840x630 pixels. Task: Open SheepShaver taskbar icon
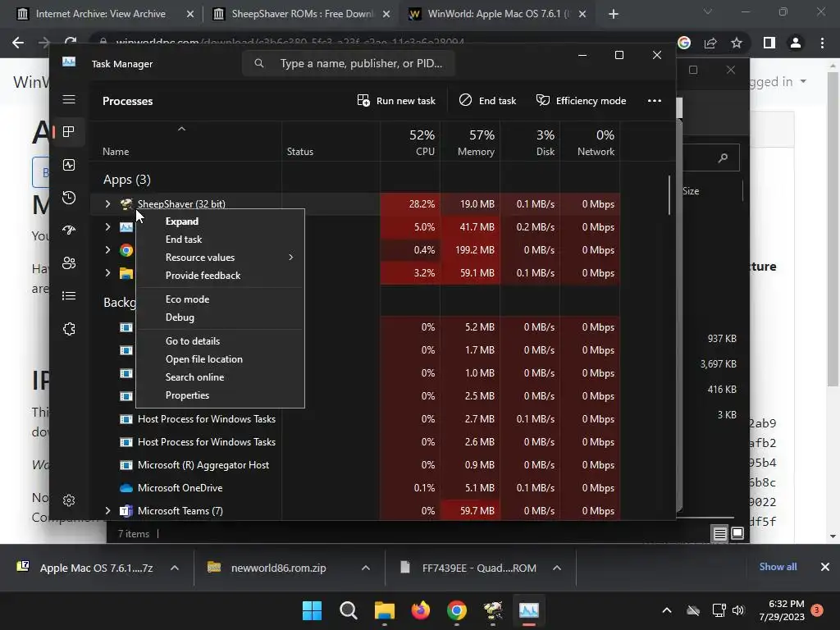point(493,610)
